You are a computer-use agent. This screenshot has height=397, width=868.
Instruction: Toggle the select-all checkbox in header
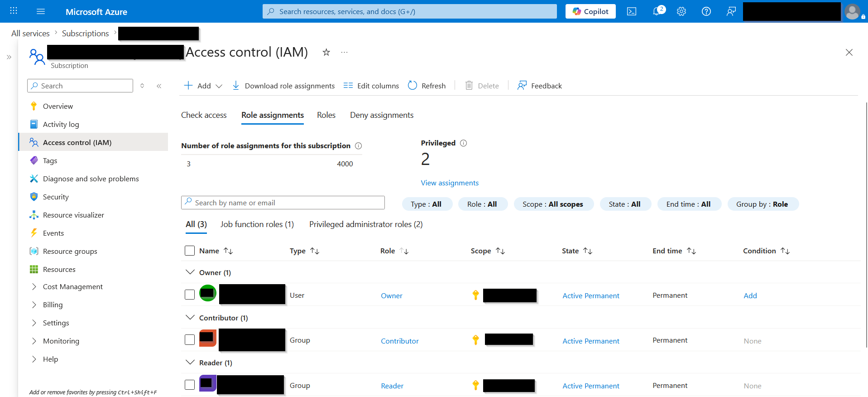click(x=190, y=251)
